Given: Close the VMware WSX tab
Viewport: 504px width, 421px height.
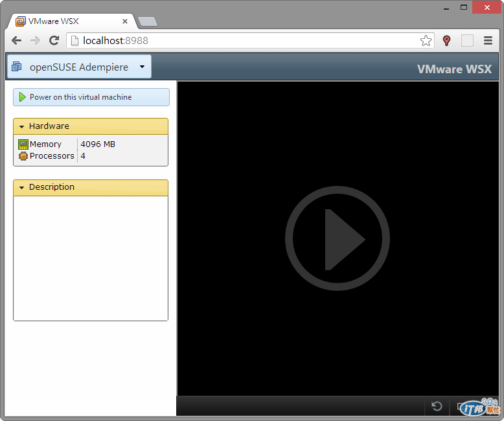Looking at the screenshot, I should (x=125, y=21).
